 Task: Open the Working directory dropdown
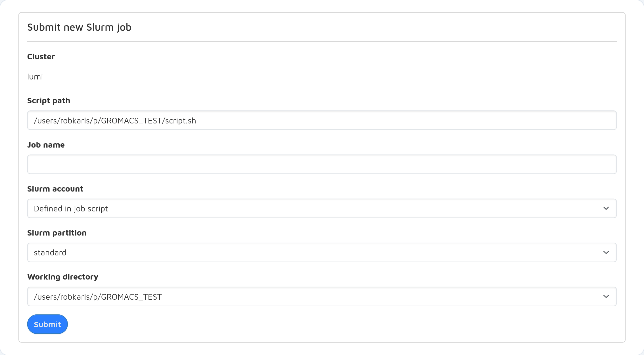click(321, 297)
